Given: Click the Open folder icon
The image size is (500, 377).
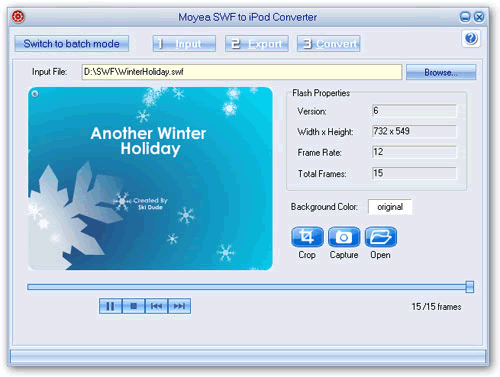Looking at the screenshot, I should coord(381,237).
